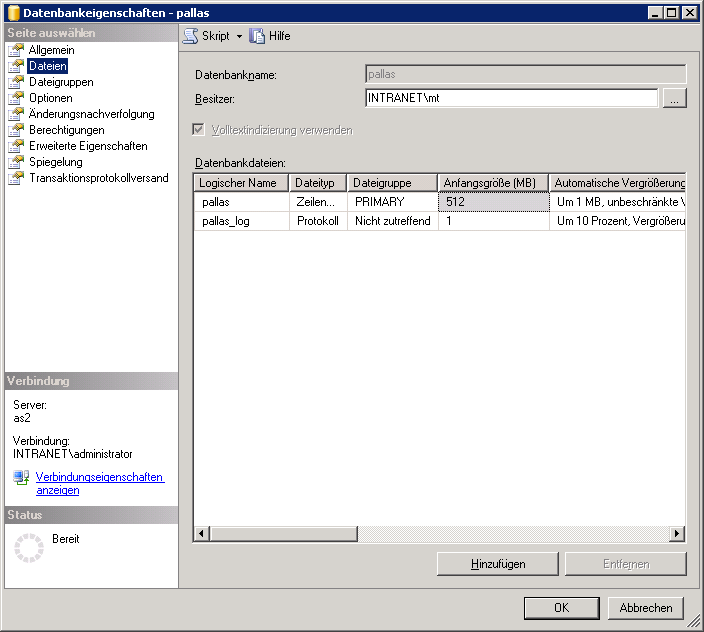Screen dimensions: 704x632
Task: Click the Erweiterte Eigenschaften page icon
Action: pyautogui.click(x=16, y=146)
